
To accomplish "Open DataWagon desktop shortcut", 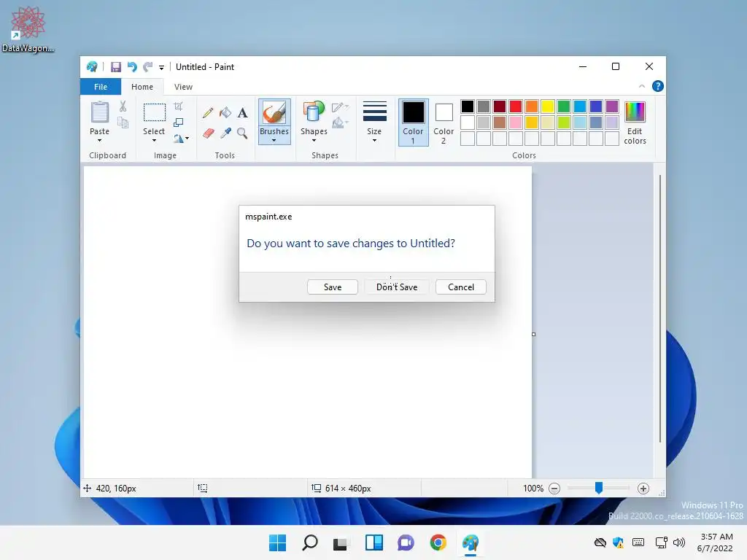I will pyautogui.click(x=28, y=29).
